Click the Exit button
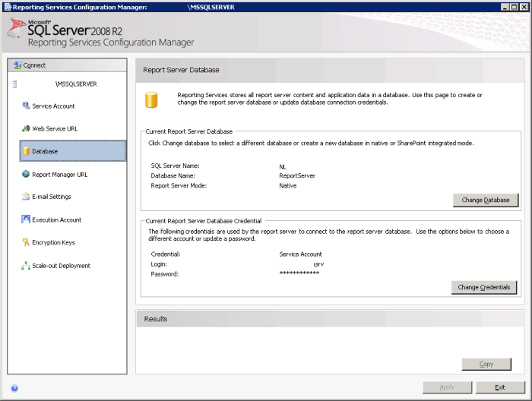The width and height of the screenshot is (532, 401). (x=499, y=387)
